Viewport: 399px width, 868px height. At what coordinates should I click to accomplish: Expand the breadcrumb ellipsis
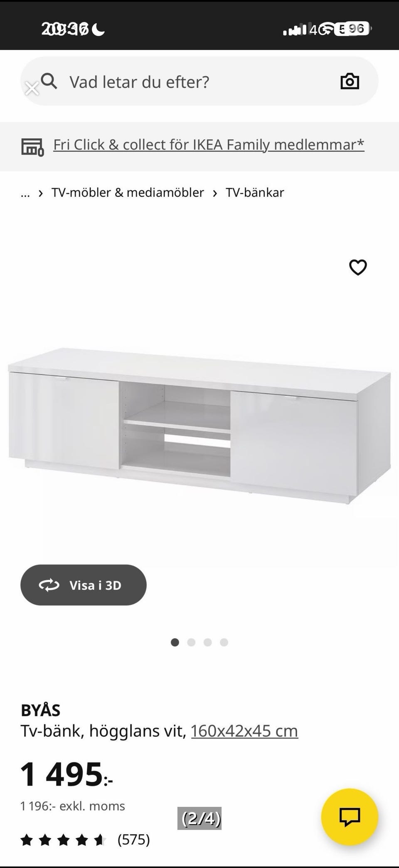click(x=25, y=193)
